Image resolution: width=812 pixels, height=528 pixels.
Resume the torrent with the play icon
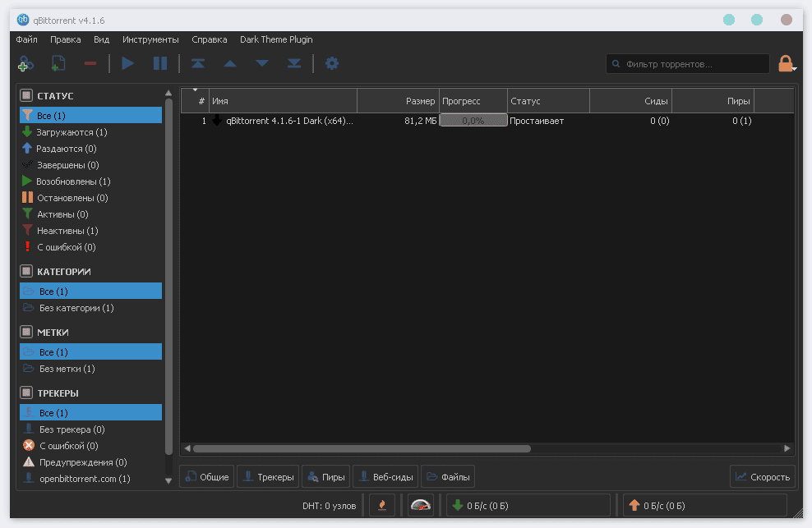pyautogui.click(x=127, y=64)
